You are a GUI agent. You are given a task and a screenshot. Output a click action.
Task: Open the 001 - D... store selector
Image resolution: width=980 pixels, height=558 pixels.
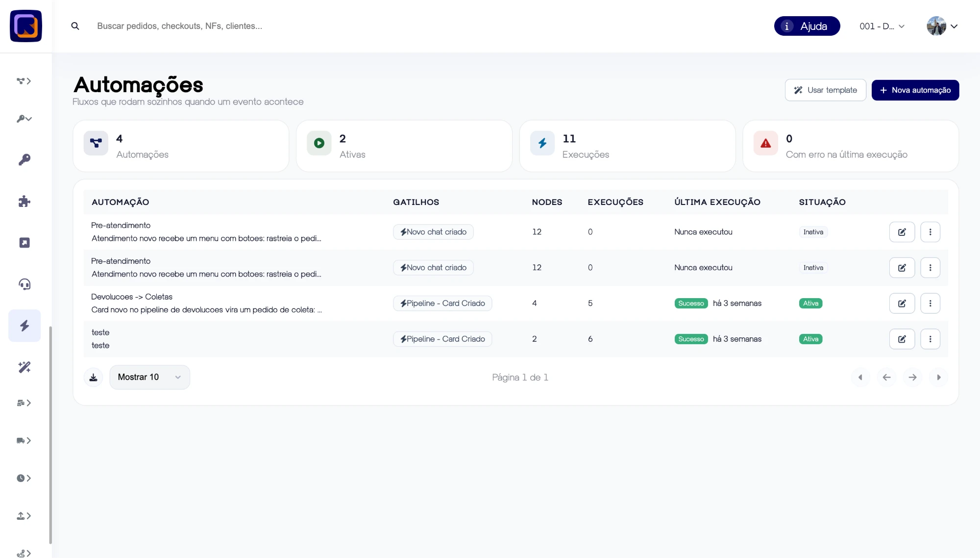(x=882, y=26)
